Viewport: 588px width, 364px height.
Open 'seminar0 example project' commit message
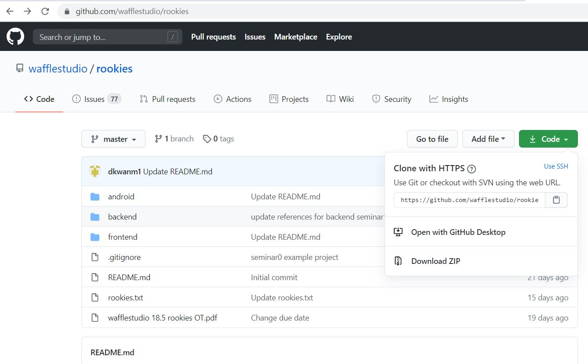tap(294, 257)
